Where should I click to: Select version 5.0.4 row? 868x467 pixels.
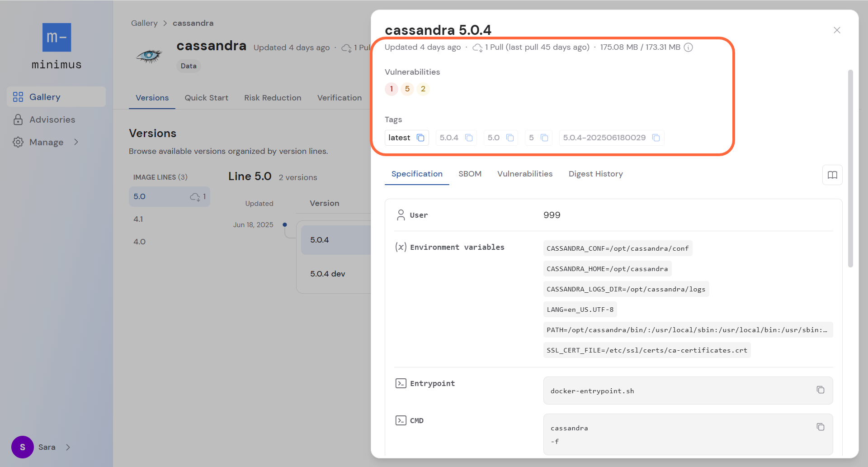[336, 240]
